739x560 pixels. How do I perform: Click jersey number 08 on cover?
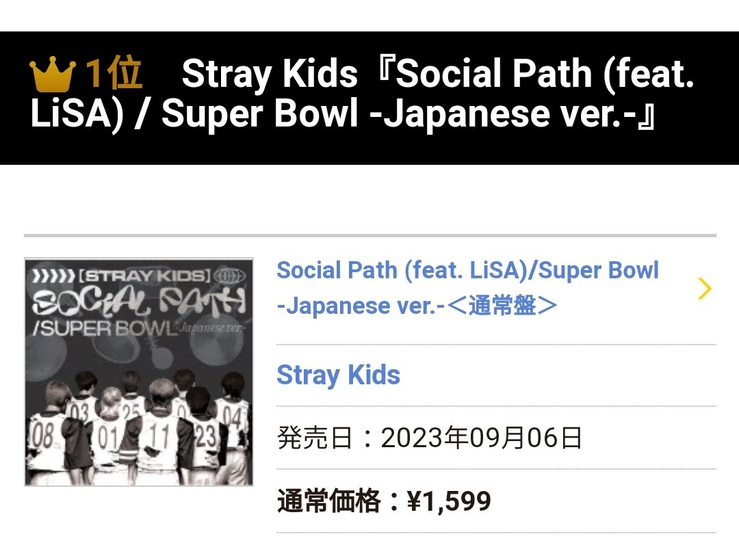(x=42, y=436)
